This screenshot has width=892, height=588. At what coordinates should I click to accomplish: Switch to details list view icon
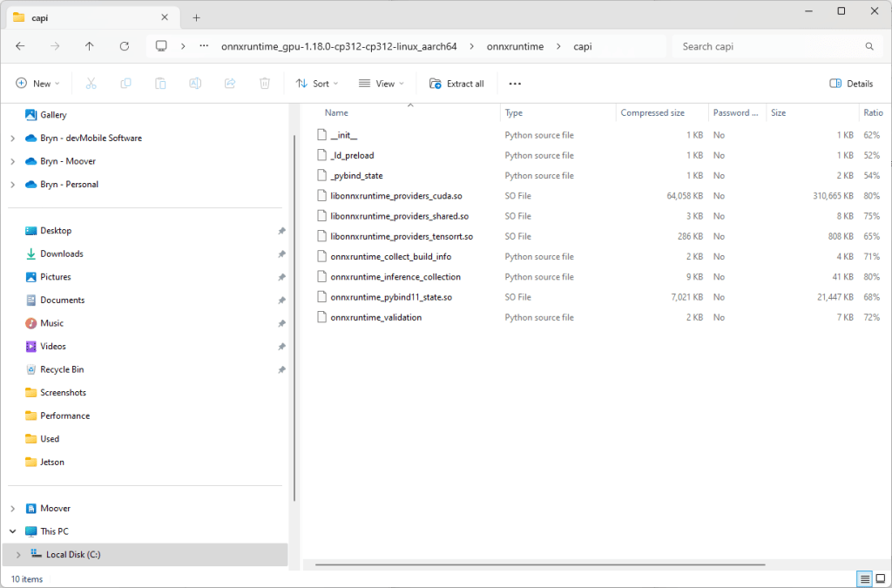864,579
